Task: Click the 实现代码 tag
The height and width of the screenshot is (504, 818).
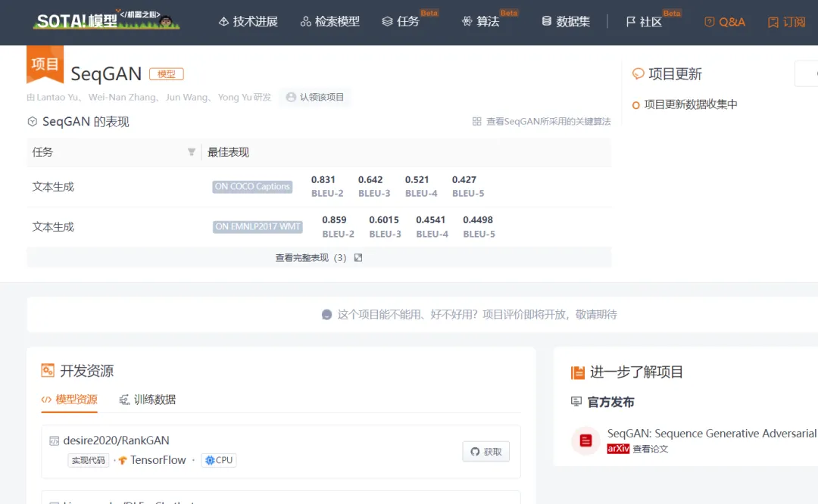Action: (88, 460)
